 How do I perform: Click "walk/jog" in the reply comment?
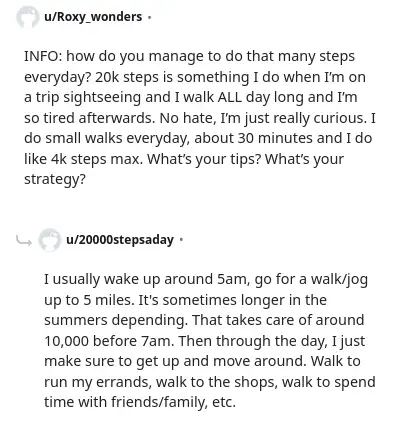[339, 279]
